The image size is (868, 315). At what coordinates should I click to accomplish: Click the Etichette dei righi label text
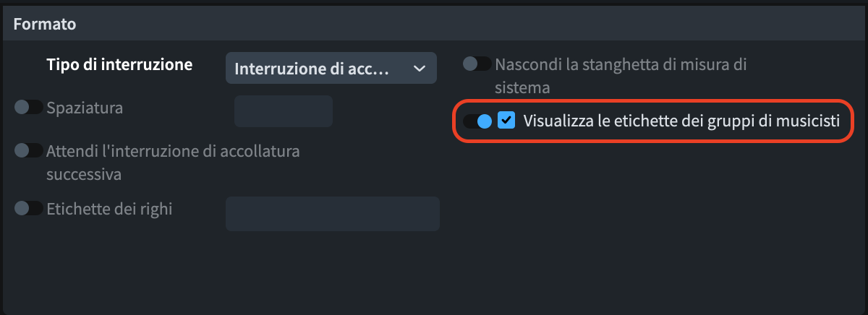109,209
